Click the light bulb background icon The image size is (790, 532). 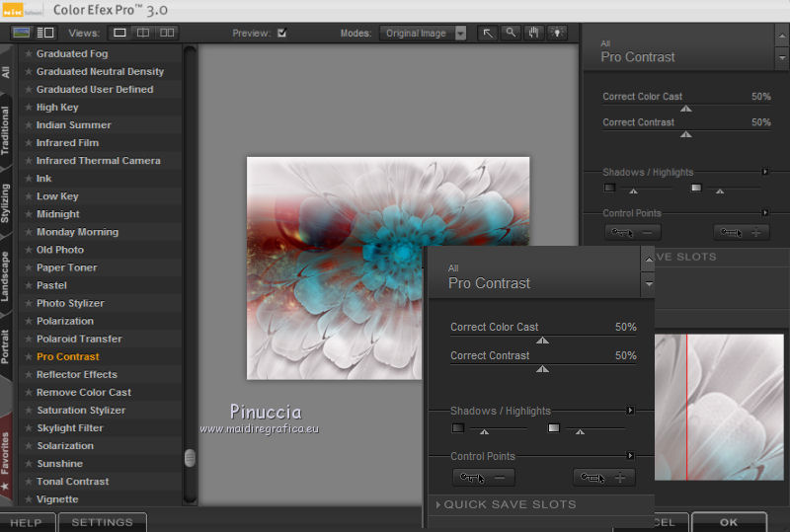tap(557, 34)
